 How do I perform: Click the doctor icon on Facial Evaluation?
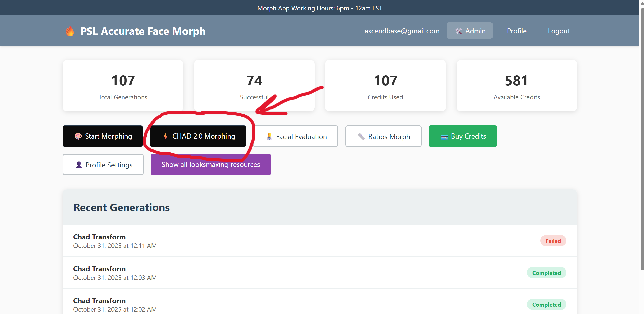click(x=269, y=137)
